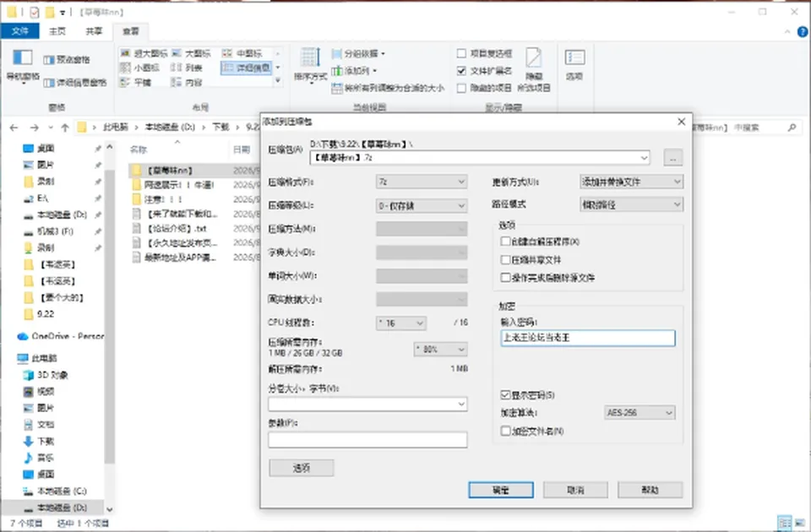Check create self-extracting archive option

[505, 242]
